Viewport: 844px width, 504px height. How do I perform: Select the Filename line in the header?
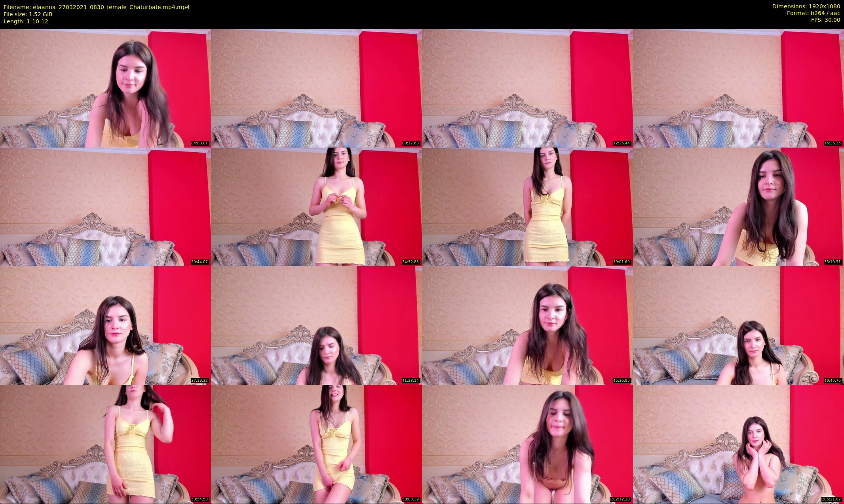coord(97,7)
